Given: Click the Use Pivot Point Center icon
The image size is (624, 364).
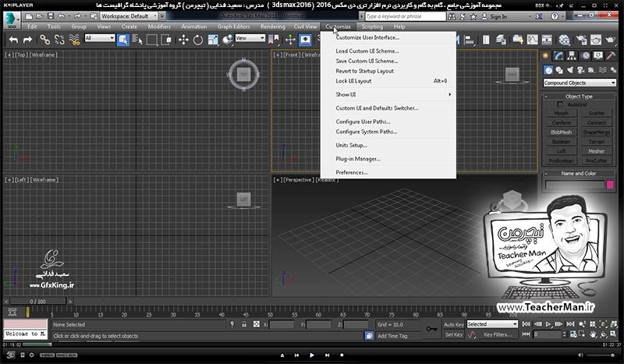Looking at the screenshot, I should coord(274,40).
